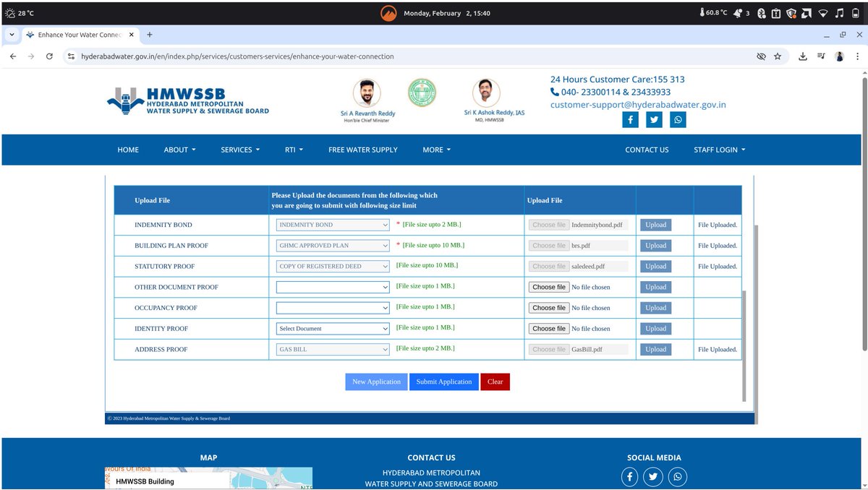Open the RTI menu
This screenshot has width=868, height=490.
coord(294,150)
